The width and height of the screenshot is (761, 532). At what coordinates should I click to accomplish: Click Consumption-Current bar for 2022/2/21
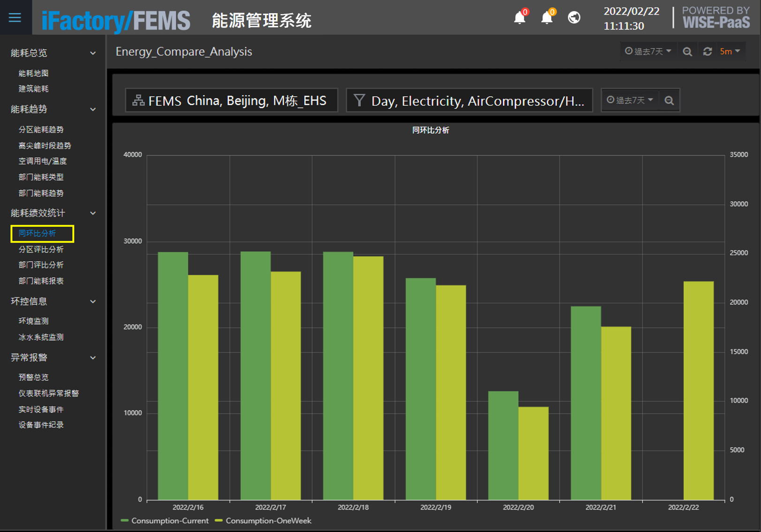coord(586,403)
